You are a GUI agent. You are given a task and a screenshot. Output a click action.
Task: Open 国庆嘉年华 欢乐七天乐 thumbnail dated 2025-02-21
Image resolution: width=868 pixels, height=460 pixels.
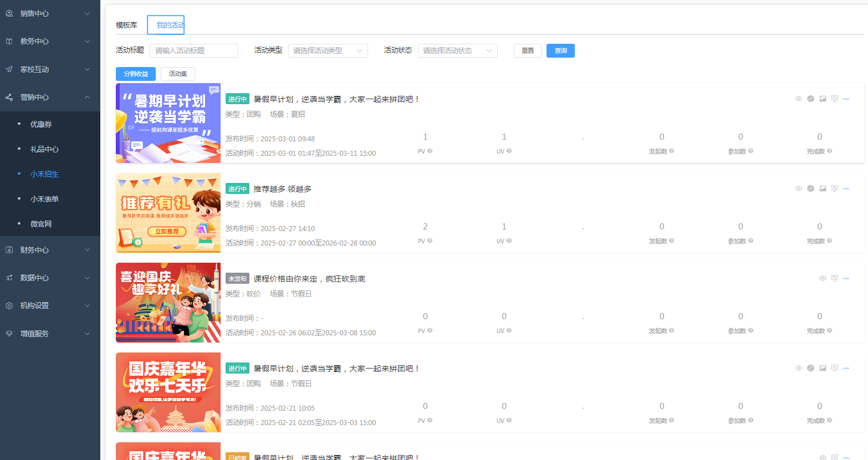[168, 392]
